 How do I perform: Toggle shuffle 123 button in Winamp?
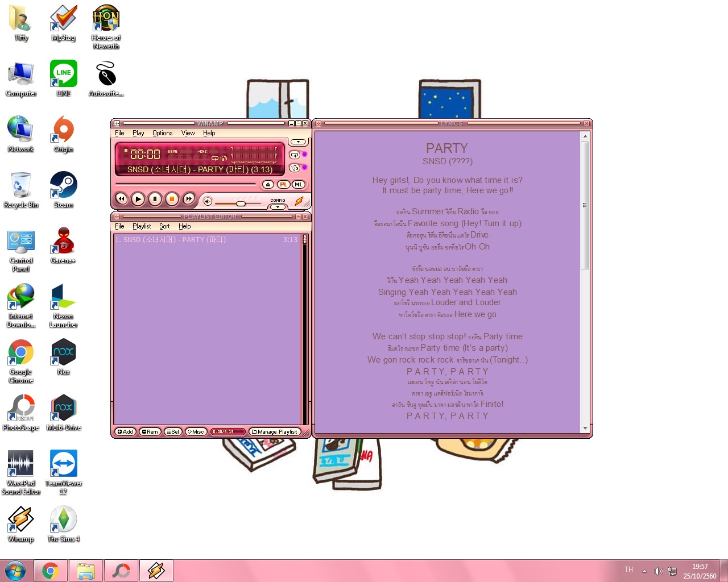[295, 168]
